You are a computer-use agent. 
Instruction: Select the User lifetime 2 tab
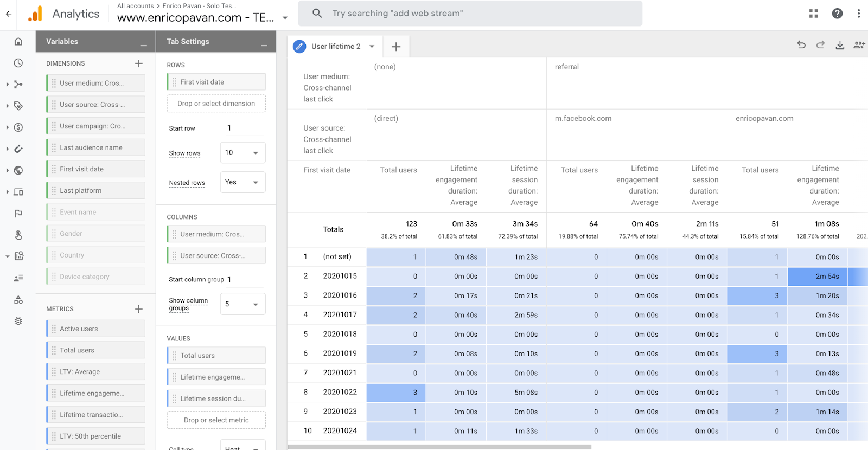(x=335, y=47)
